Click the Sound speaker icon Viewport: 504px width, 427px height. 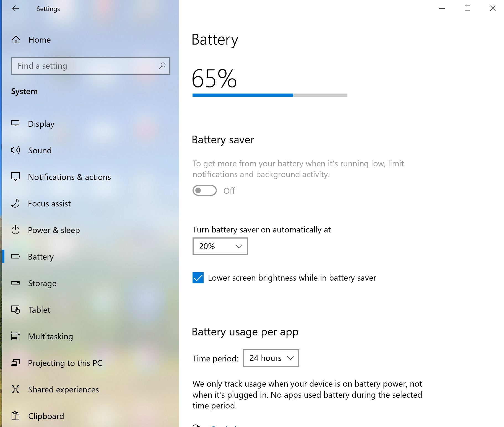pos(15,150)
